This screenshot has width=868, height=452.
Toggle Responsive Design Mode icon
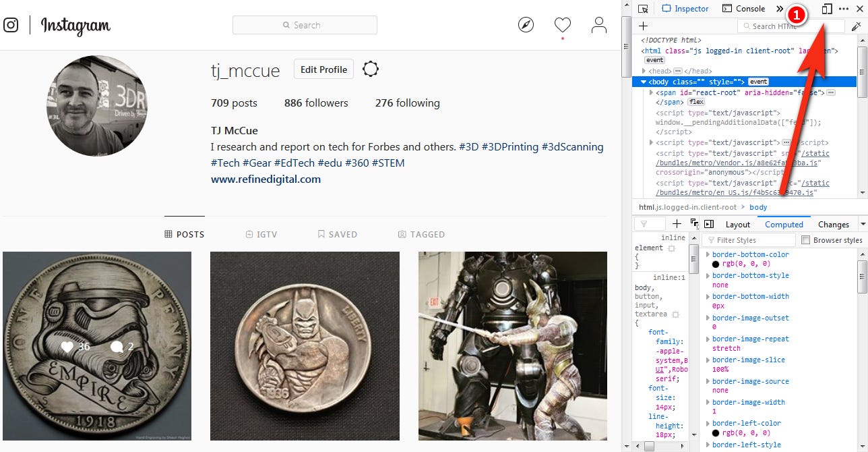coord(828,9)
